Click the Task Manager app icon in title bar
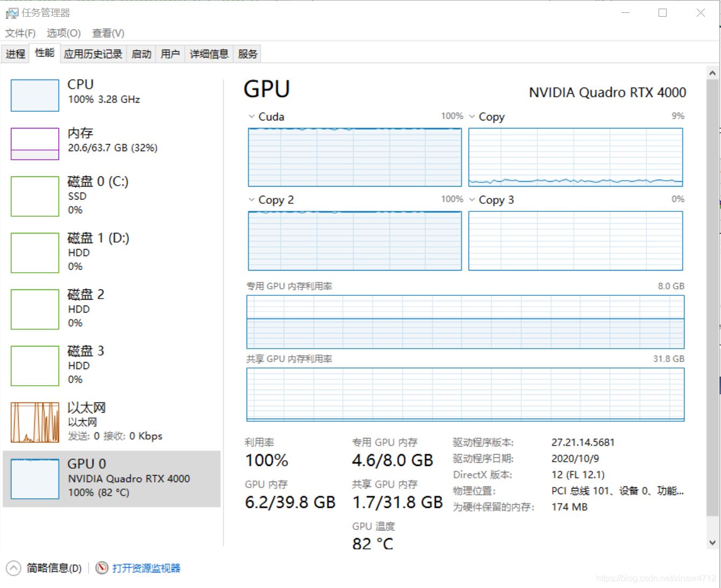The height and width of the screenshot is (588, 721). pyautogui.click(x=12, y=13)
